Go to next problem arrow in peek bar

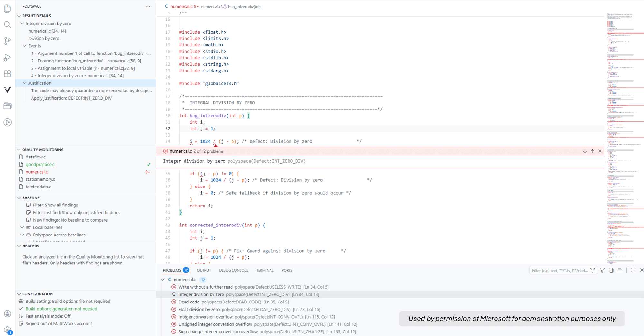tap(585, 151)
